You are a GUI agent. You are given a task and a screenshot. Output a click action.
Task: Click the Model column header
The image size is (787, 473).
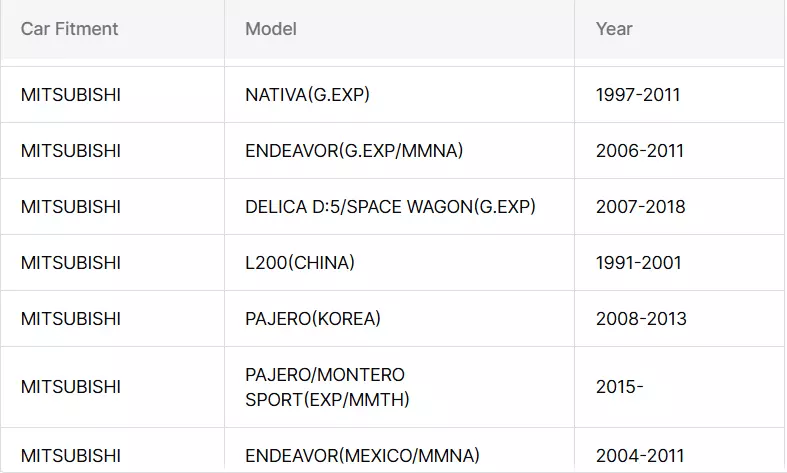coord(271,29)
